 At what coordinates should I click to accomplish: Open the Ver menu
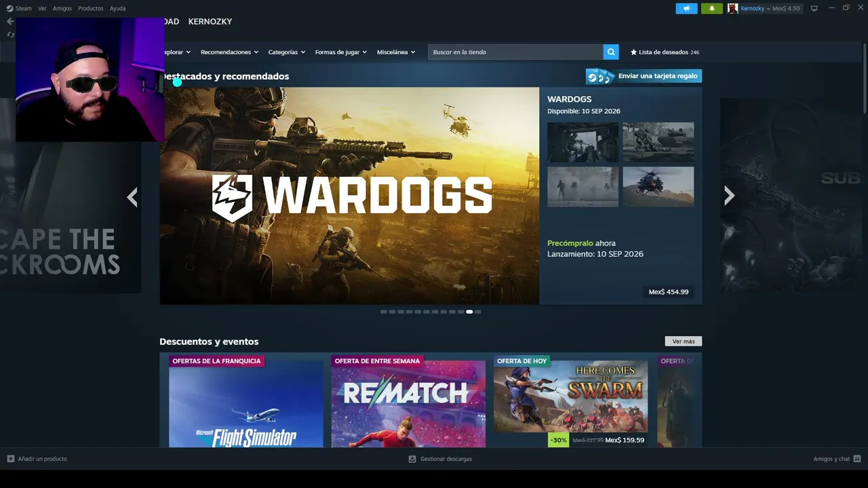42,8
